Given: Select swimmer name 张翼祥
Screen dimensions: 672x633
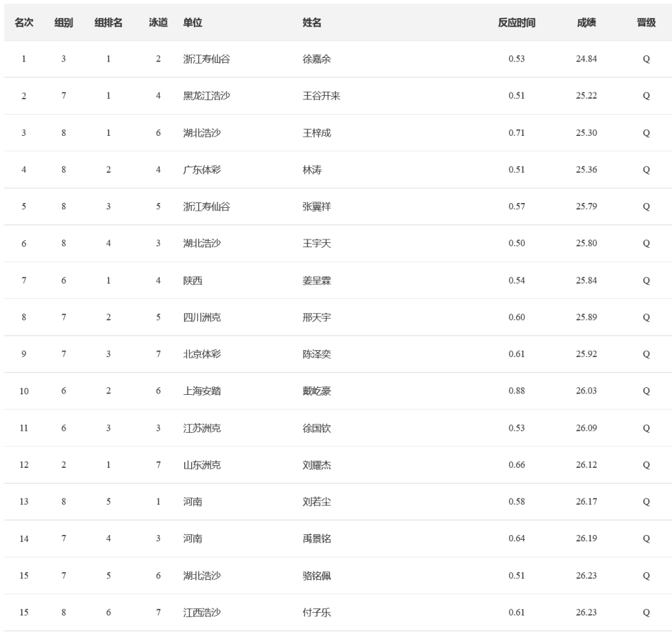Looking at the screenshot, I should tap(316, 207).
